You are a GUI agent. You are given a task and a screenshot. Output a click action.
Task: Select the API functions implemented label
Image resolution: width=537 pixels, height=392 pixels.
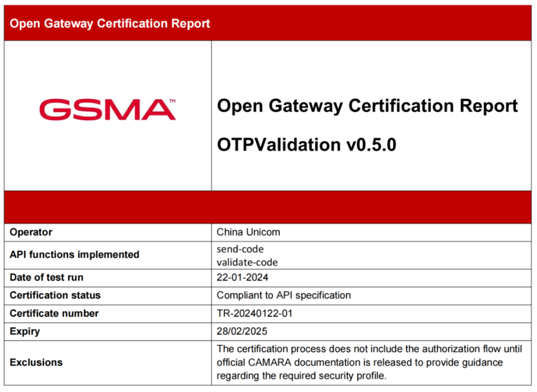pos(74,255)
